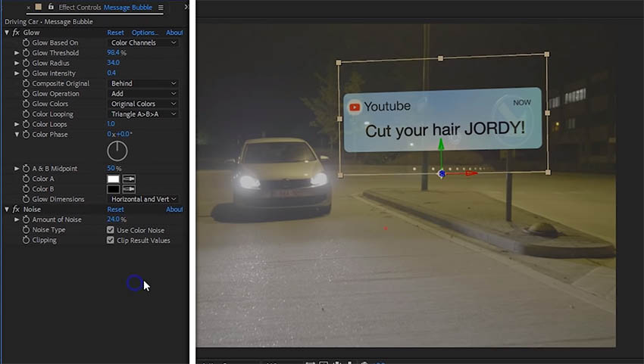Reset the Glow effect
This screenshot has height=364, width=644.
115,33
